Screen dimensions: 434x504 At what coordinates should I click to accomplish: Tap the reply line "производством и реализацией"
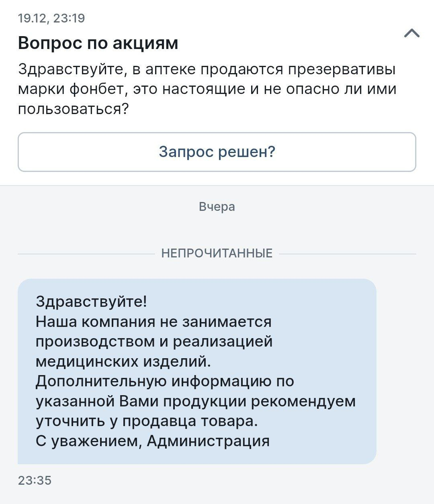[154, 341]
